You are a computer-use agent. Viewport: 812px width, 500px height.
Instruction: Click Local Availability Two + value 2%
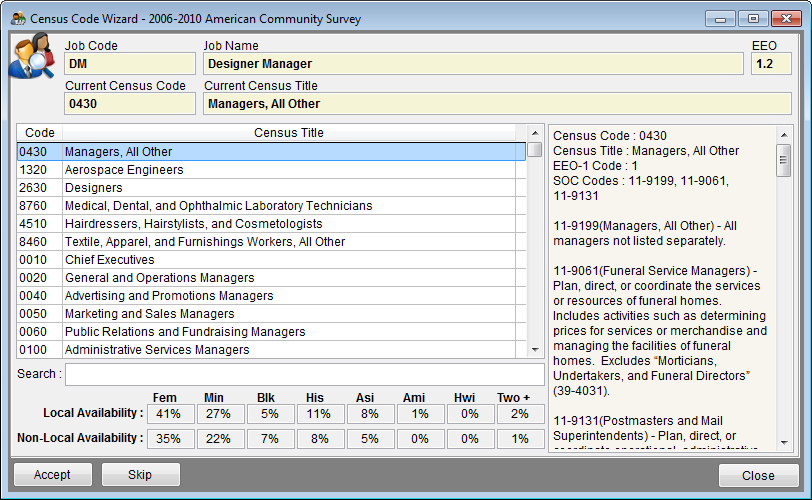click(520, 414)
